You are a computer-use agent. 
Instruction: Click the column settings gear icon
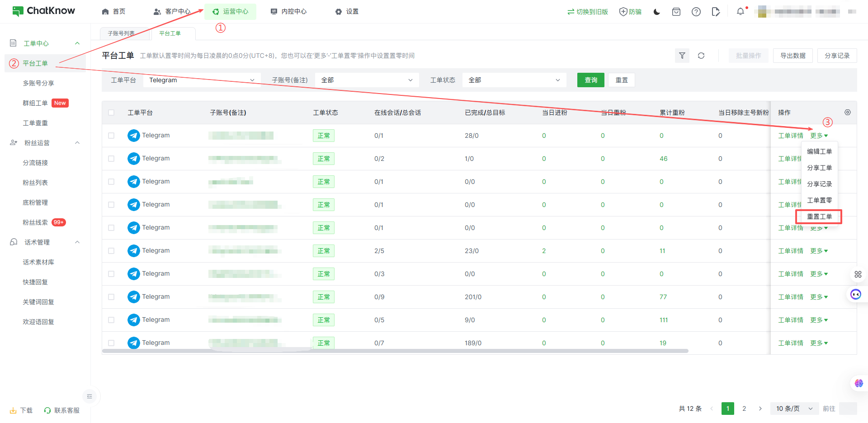point(847,113)
